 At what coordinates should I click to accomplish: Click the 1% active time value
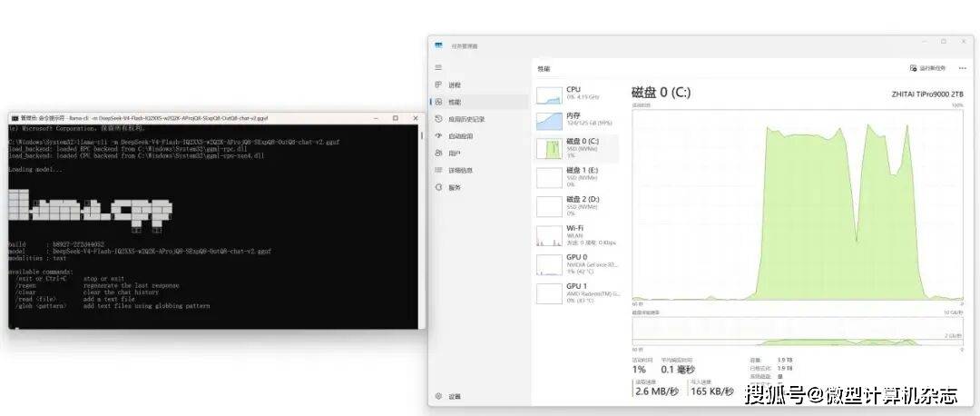[641, 370]
